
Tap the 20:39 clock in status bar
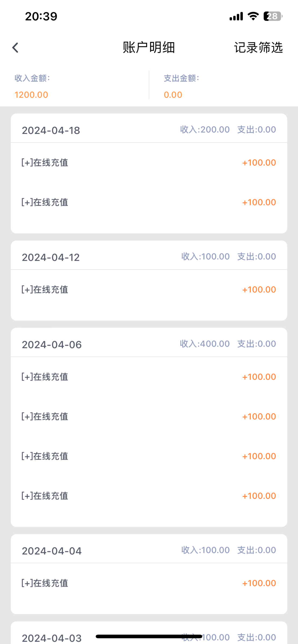[x=41, y=16]
